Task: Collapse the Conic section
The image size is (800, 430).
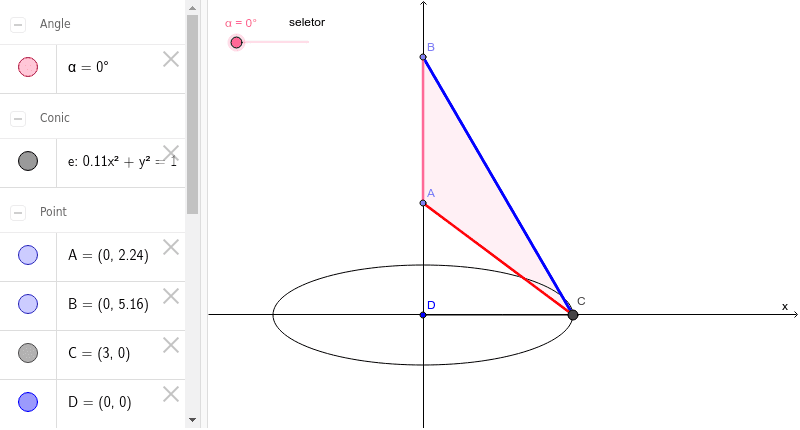Action: pyautogui.click(x=18, y=118)
